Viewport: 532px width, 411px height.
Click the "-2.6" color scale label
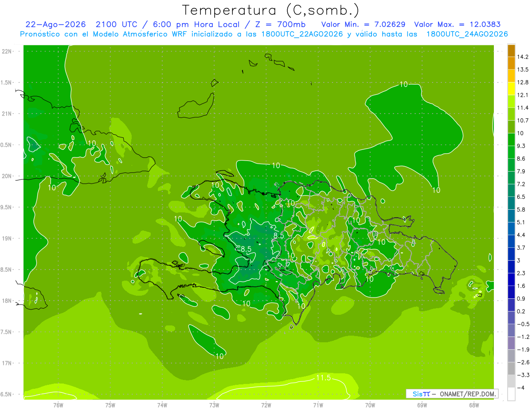tap(523, 362)
